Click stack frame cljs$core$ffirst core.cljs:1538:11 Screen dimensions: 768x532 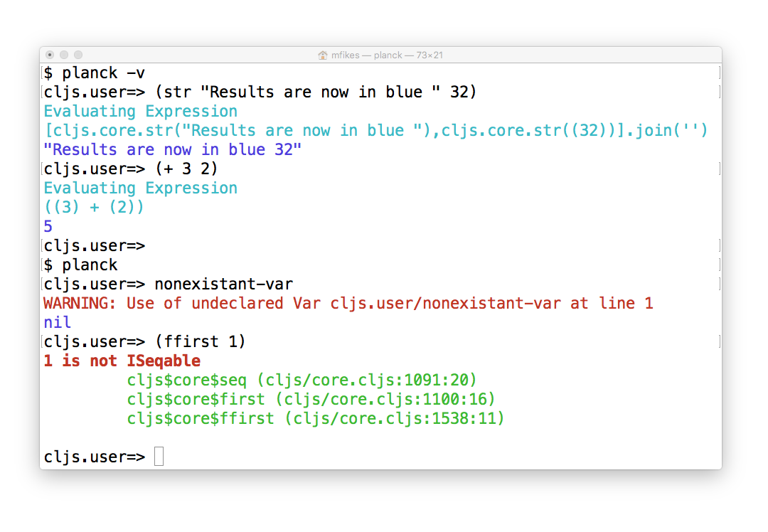click(x=316, y=418)
